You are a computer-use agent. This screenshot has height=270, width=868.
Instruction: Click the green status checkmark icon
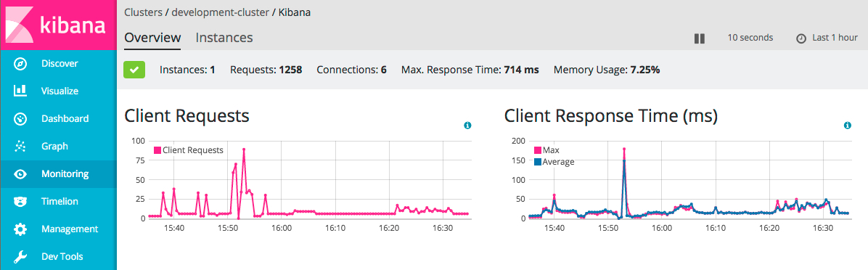pos(134,70)
